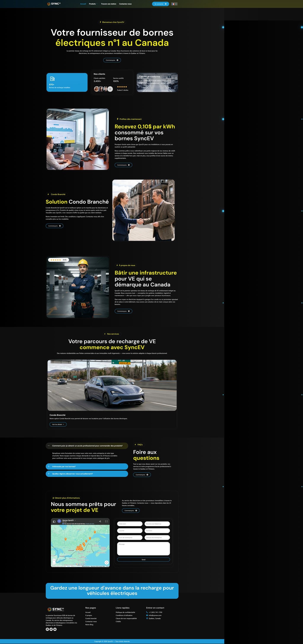Open the Crédits link
Screen dimensions: 303x644
click(118, 621)
